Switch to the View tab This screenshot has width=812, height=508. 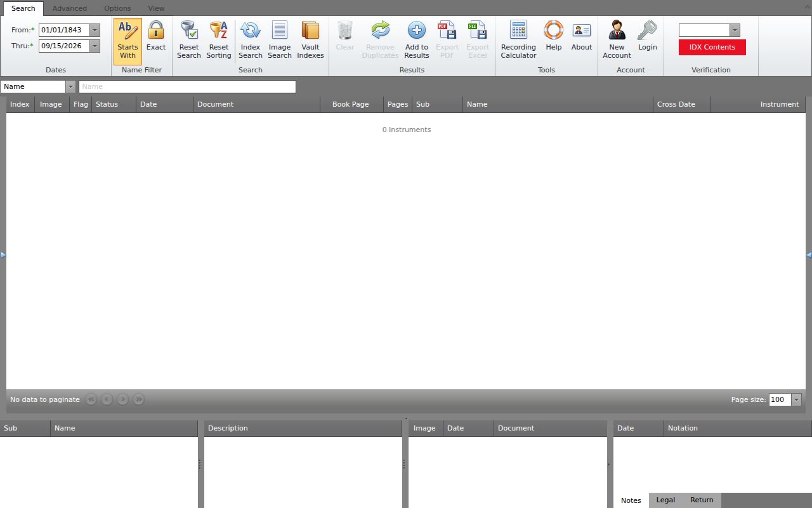pos(156,8)
